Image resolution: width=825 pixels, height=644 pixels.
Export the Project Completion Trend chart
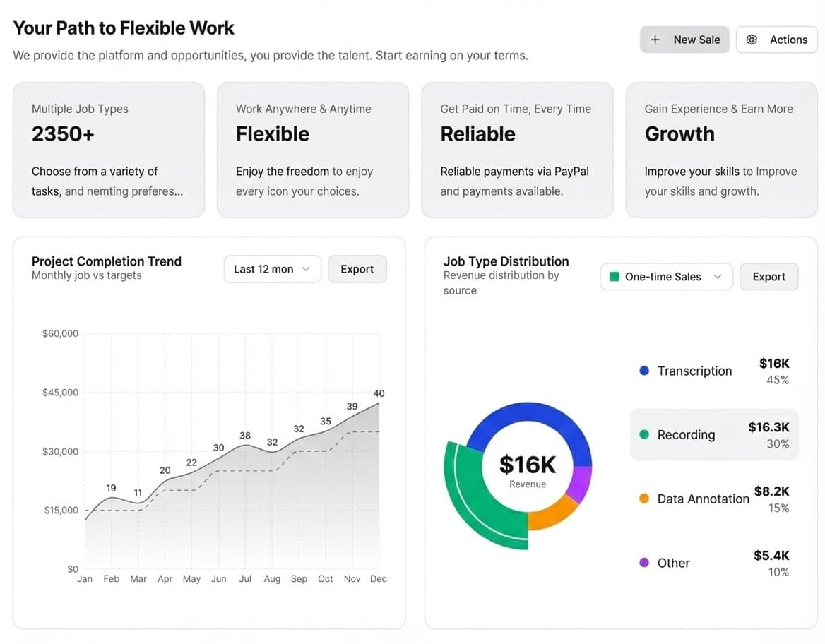(x=357, y=269)
